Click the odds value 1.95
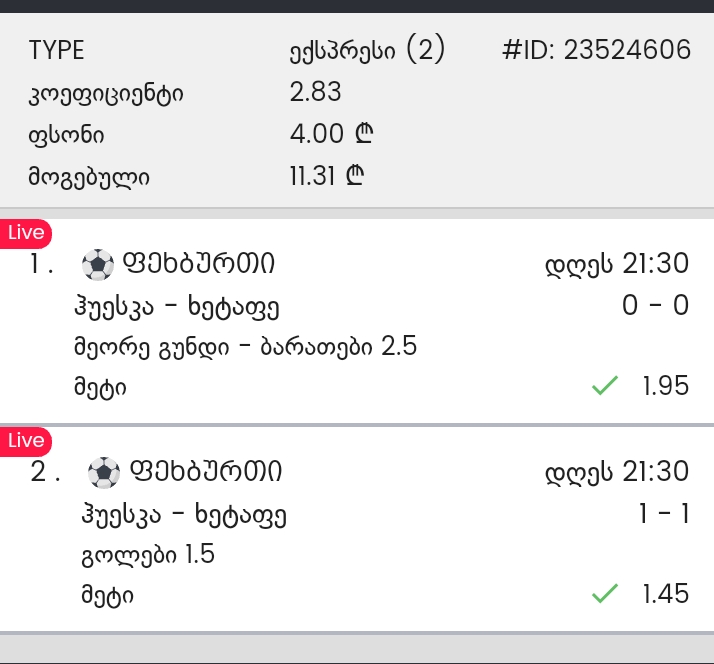714x664 pixels. pyautogui.click(x=665, y=386)
